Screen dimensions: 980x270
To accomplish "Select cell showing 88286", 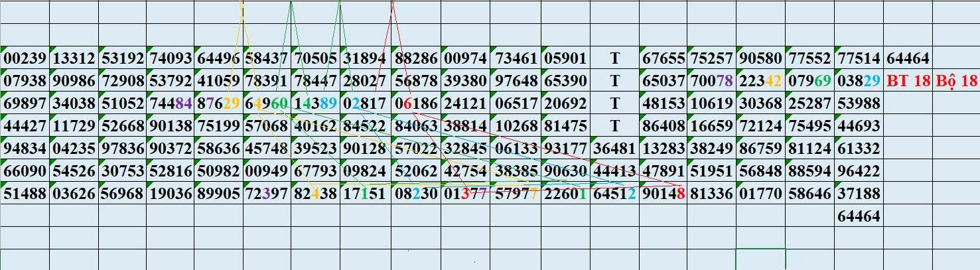I will coord(416,58).
